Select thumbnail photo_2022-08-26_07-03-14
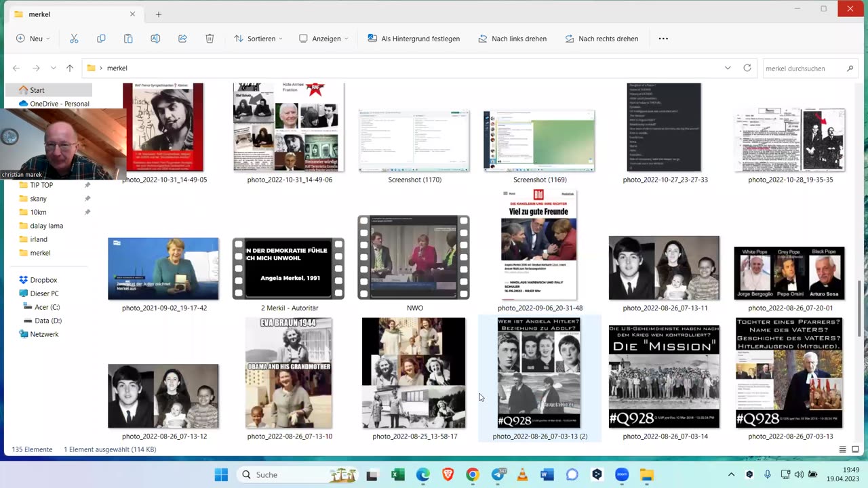The height and width of the screenshot is (488, 868). pos(664,377)
